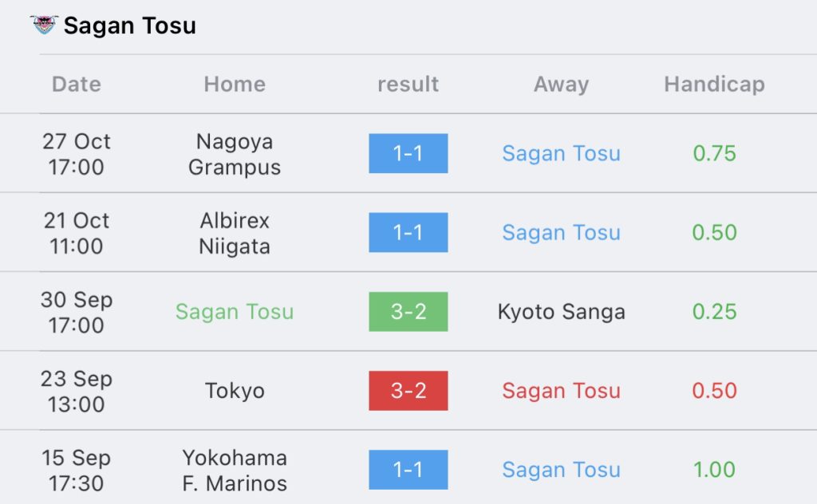Open 1-1 result against Albirex Niigata
The height and width of the screenshot is (504, 817).
click(408, 232)
